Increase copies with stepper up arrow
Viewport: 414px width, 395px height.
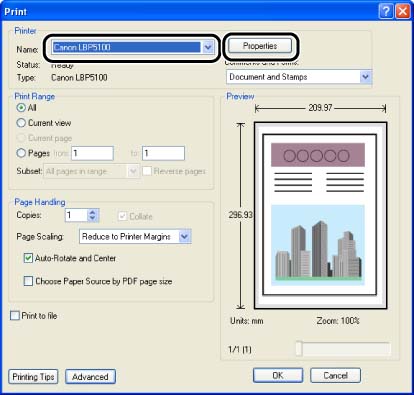93,212
